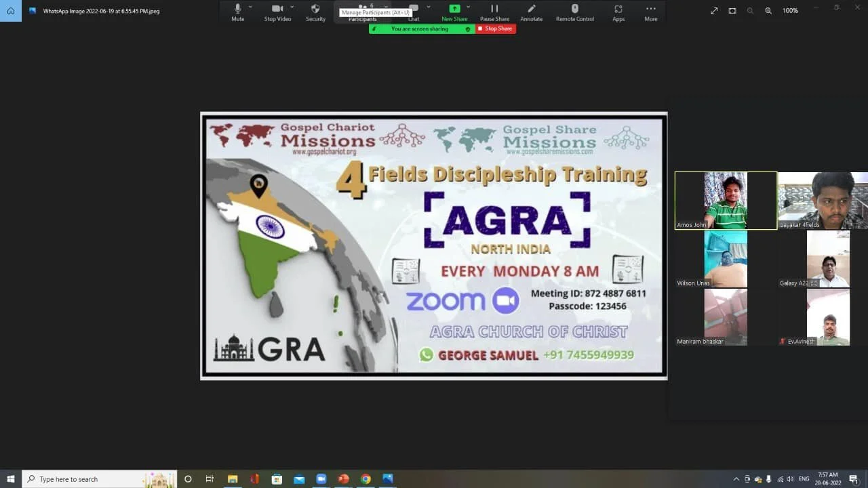Viewport: 868px width, 488px height.
Task: Click ENG language indicator in tray
Action: [804, 479]
